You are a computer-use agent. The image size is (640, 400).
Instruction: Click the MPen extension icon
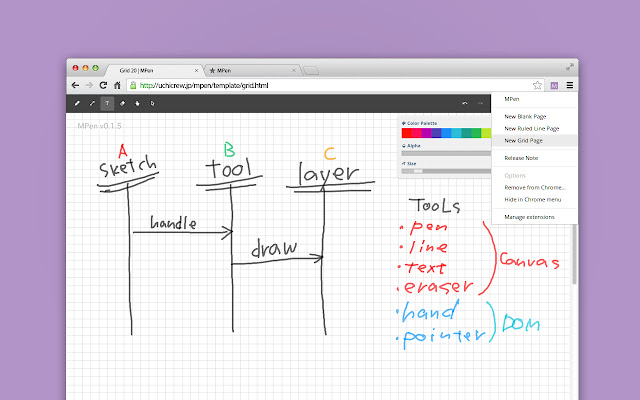coord(554,86)
